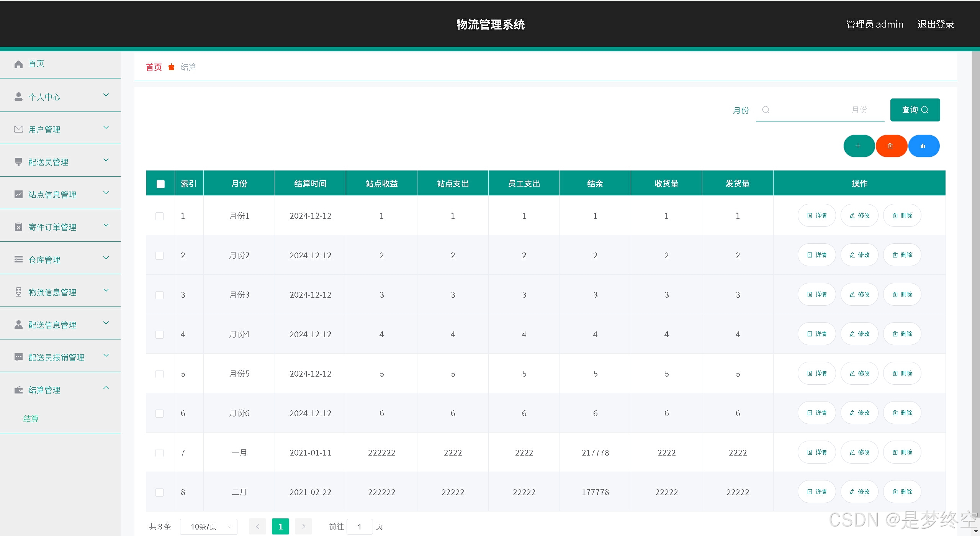The image size is (980, 536).
Task: Toggle the select-all checkbox in the table header
Action: [x=160, y=184]
